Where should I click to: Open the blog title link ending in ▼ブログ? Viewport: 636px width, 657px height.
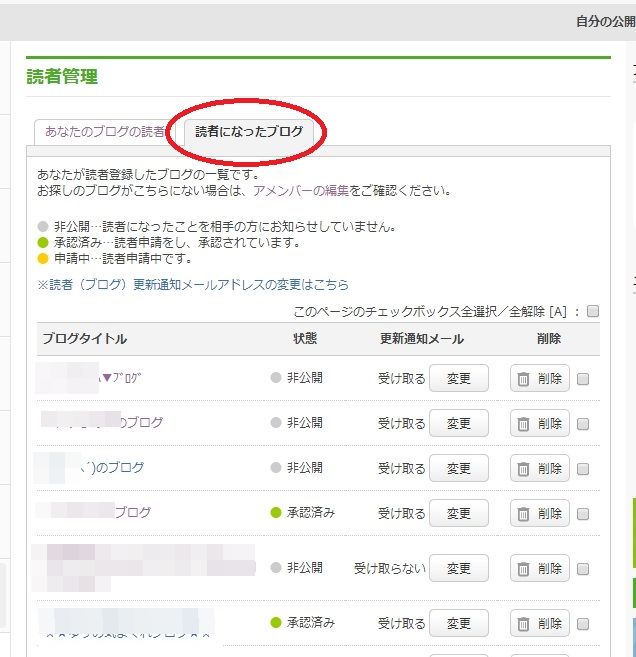(122, 378)
